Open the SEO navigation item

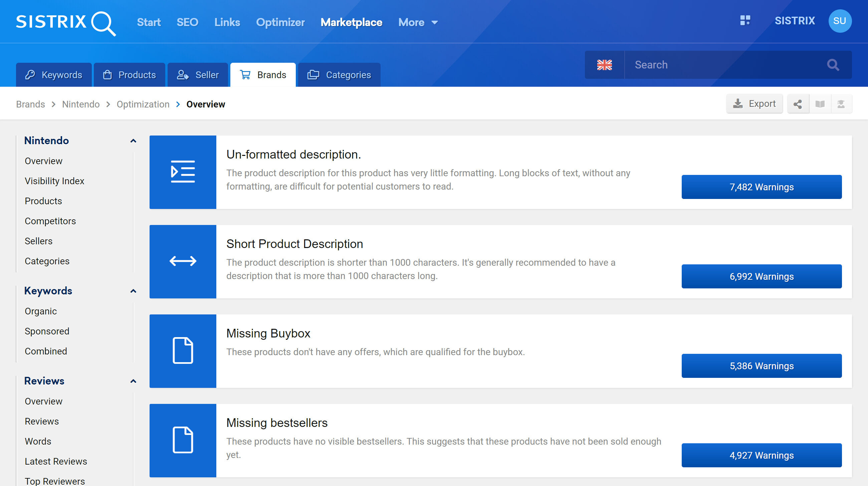pyautogui.click(x=187, y=22)
